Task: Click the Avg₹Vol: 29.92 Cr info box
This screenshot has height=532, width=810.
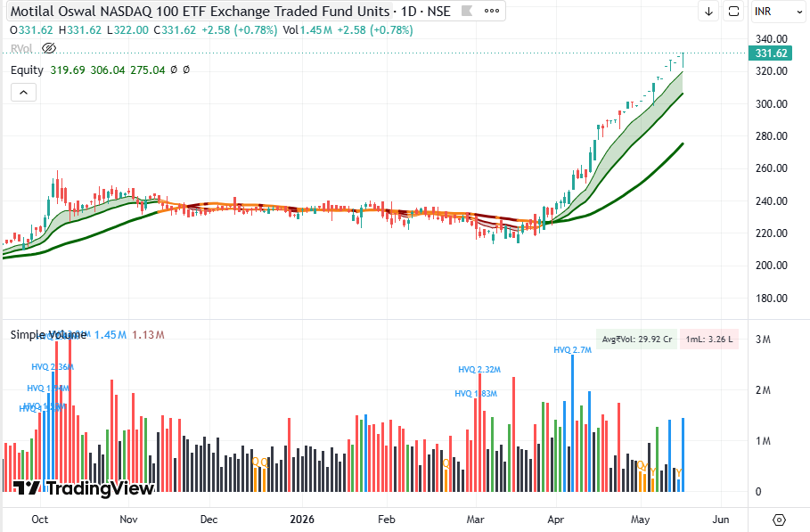Action: click(x=636, y=340)
